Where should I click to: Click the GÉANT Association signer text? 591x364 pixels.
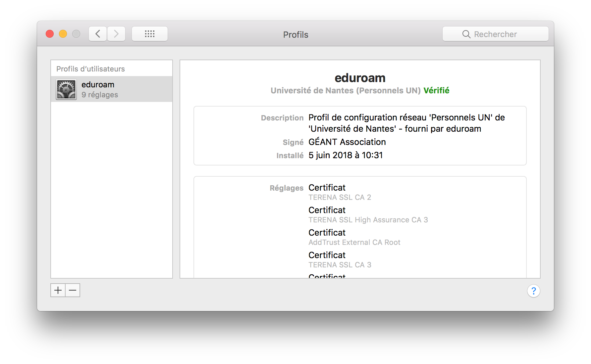(x=347, y=142)
